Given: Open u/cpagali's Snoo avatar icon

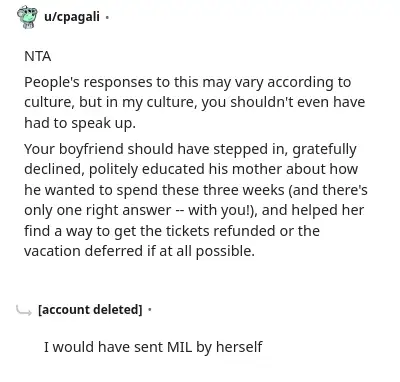Looking at the screenshot, I should pyautogui.click(x=28, y=17).
